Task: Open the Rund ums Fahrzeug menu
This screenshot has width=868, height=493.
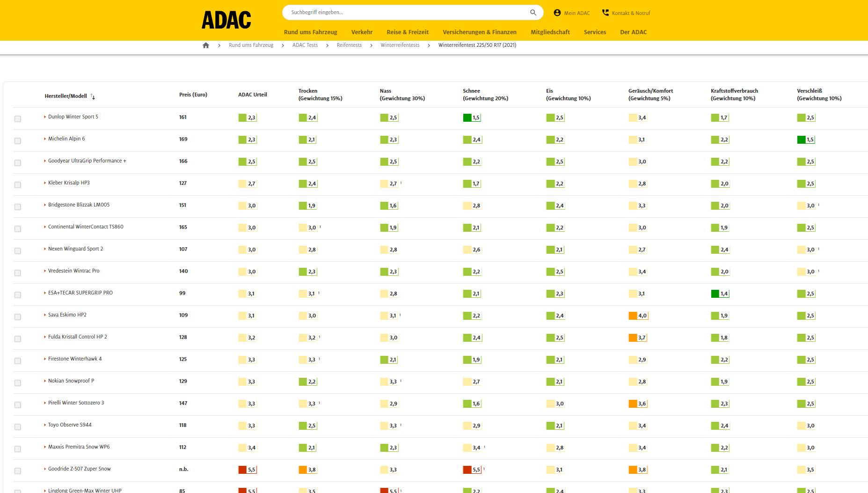Action: point(310,32)
